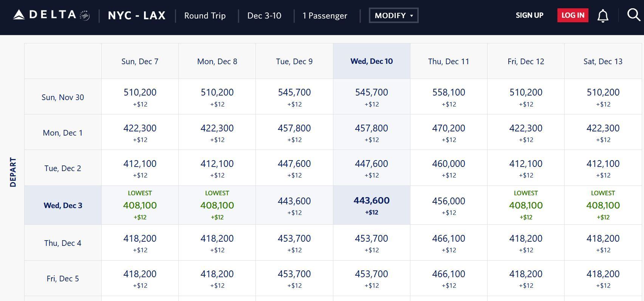This screenshot has width=644, height=301.
Task: Select the 558,100 fare for Nov 30 to Dec 11
Action: [x=449, y=97]
